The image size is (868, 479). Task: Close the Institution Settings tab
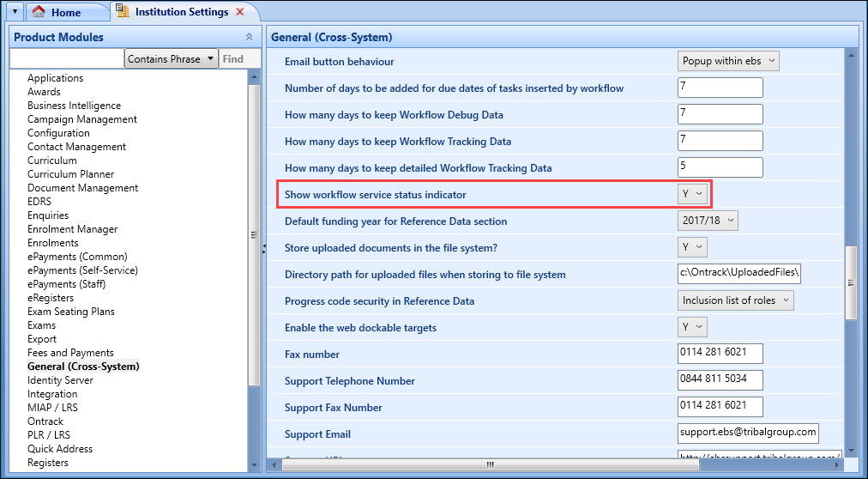point(240,12)
